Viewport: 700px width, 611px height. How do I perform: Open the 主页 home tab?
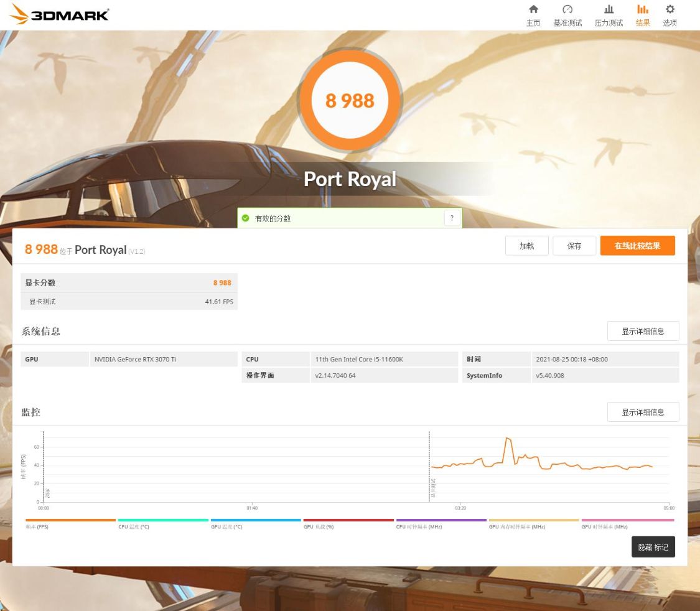coord(533,16)
